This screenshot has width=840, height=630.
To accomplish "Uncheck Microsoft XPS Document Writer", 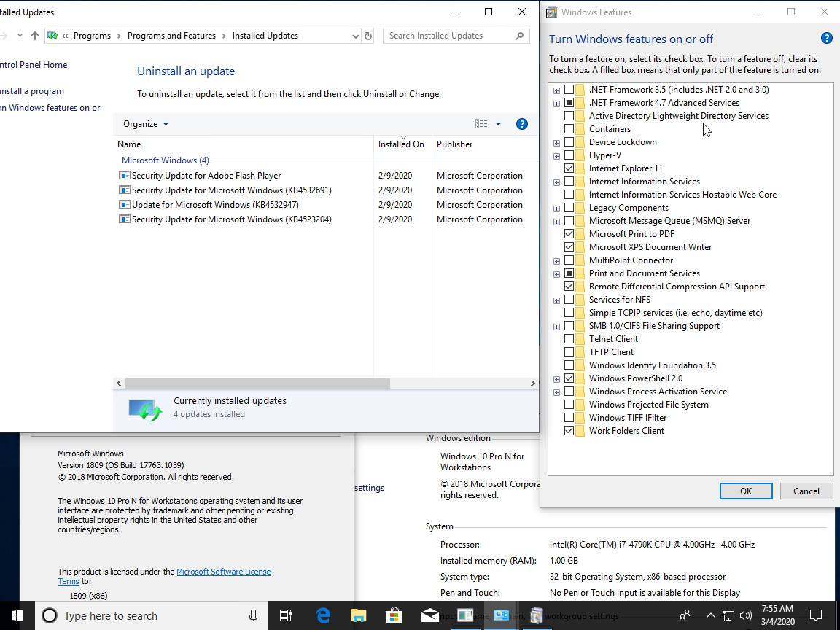I will (569, 247).
